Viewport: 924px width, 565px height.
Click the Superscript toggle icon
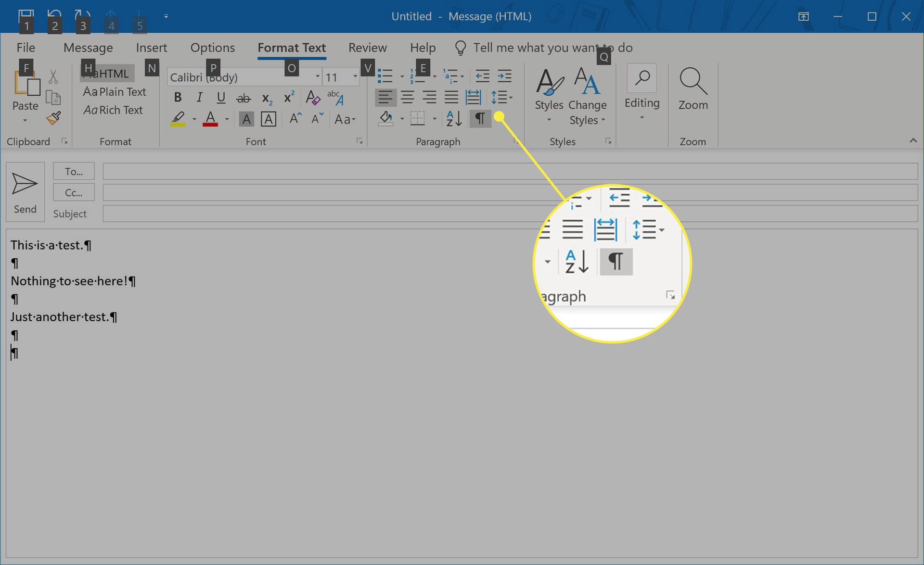coord(288,98)
